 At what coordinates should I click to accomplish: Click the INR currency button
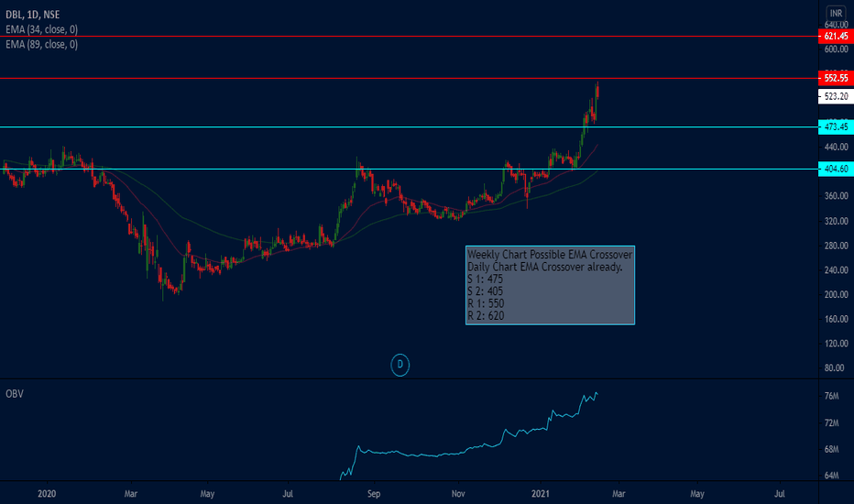(x=836, y=13)
